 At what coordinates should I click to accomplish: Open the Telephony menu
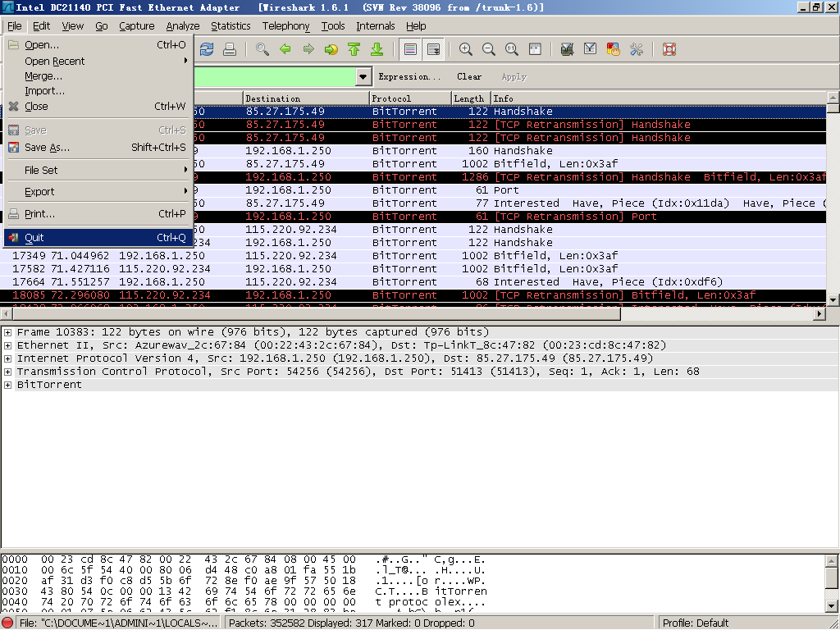click(x=285, y=25)
